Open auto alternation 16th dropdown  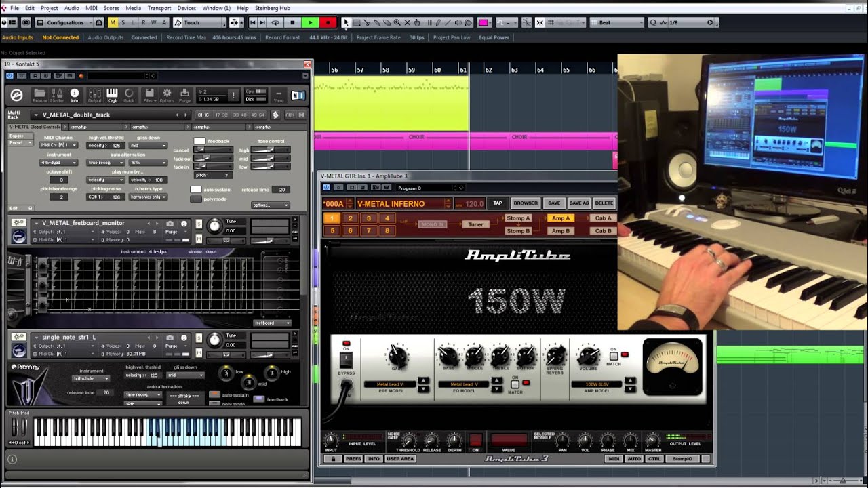tap(148, 163)
